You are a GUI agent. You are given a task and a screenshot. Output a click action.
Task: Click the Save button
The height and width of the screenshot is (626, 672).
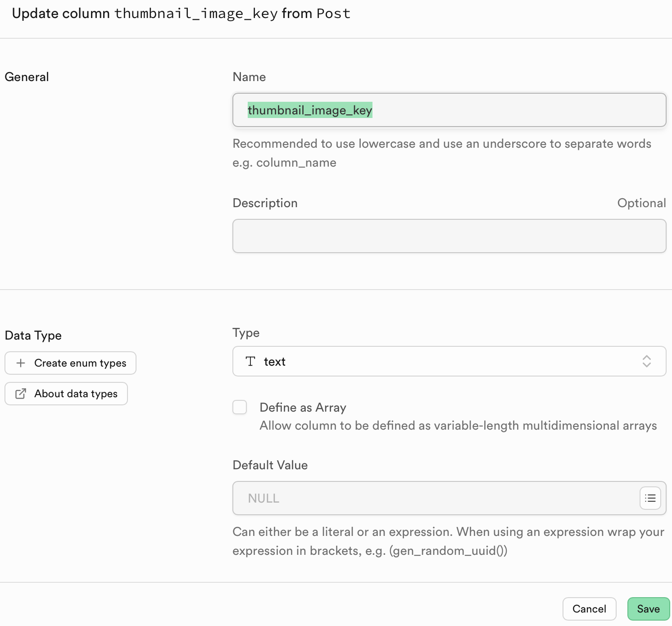click(648, 609)
